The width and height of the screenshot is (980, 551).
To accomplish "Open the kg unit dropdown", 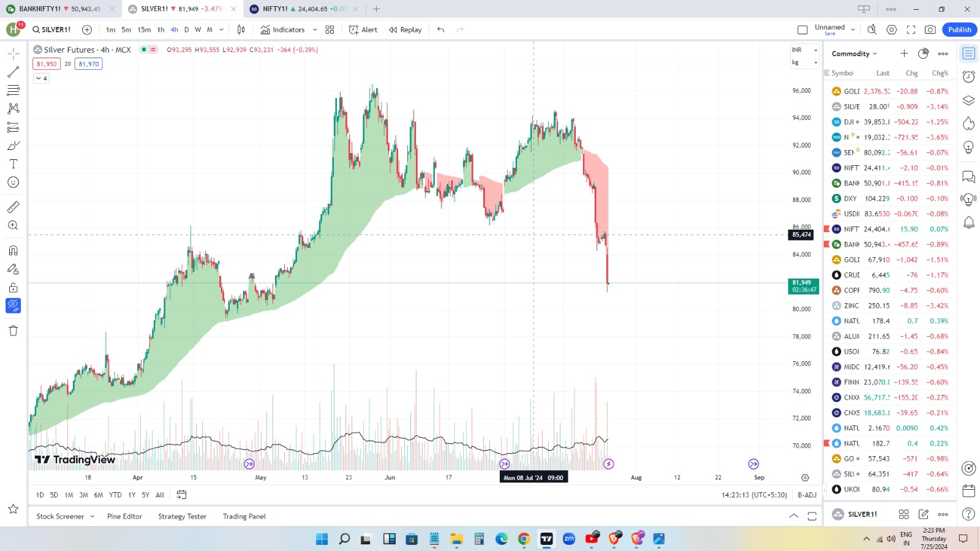I will (x=805, y=62).
